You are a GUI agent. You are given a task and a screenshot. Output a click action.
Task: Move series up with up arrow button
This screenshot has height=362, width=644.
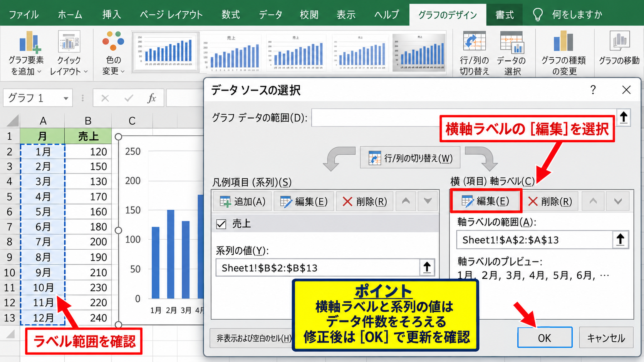click(x=406, y=201)
